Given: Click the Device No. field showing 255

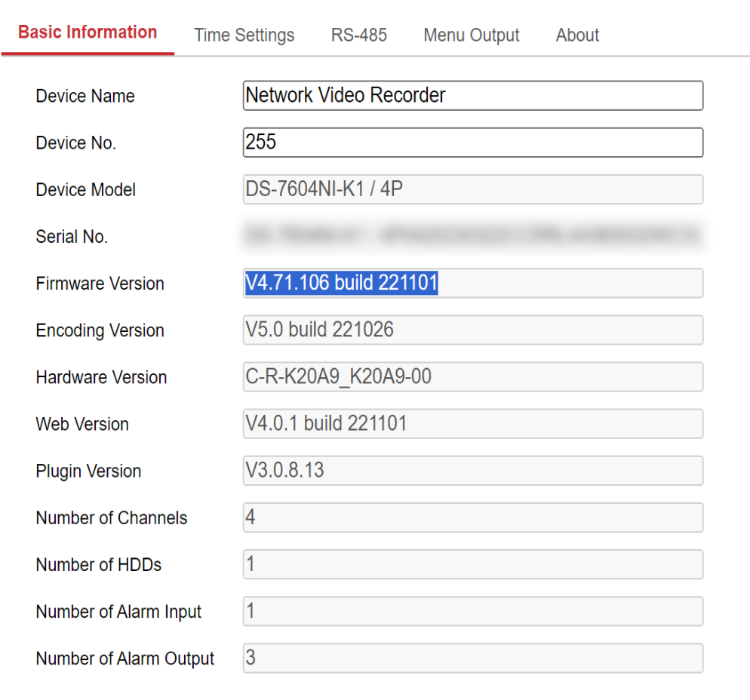Looking at the screenshot, I should pos(472,142).
